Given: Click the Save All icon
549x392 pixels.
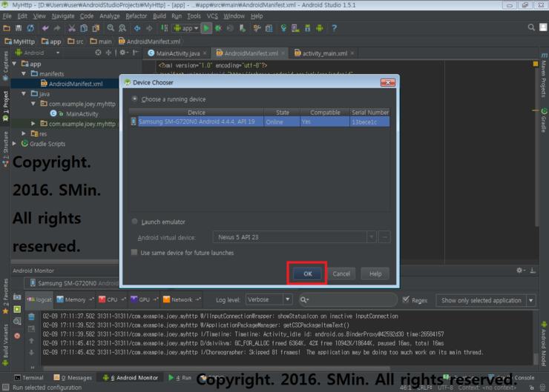Looking at the screenshot, I should [19, 28].
